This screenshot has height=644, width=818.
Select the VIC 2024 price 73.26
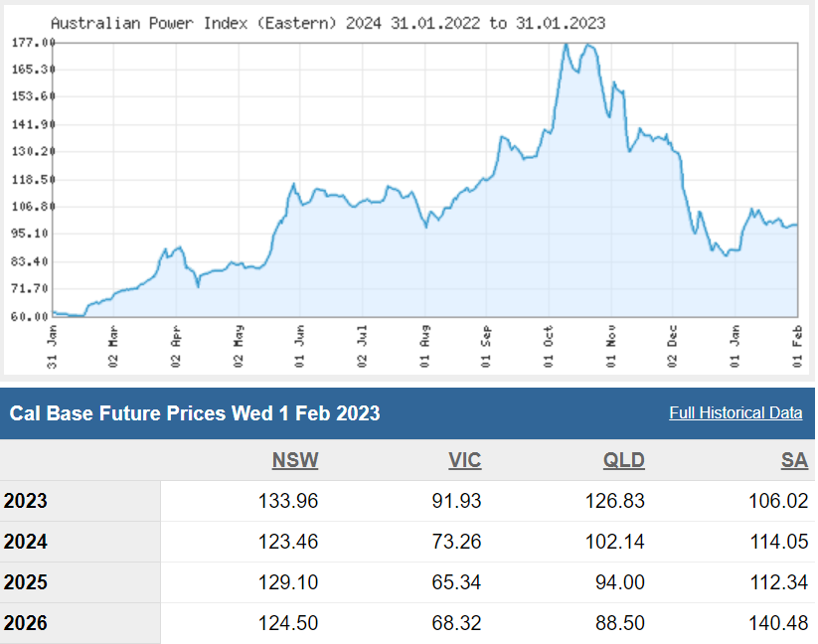455,542
